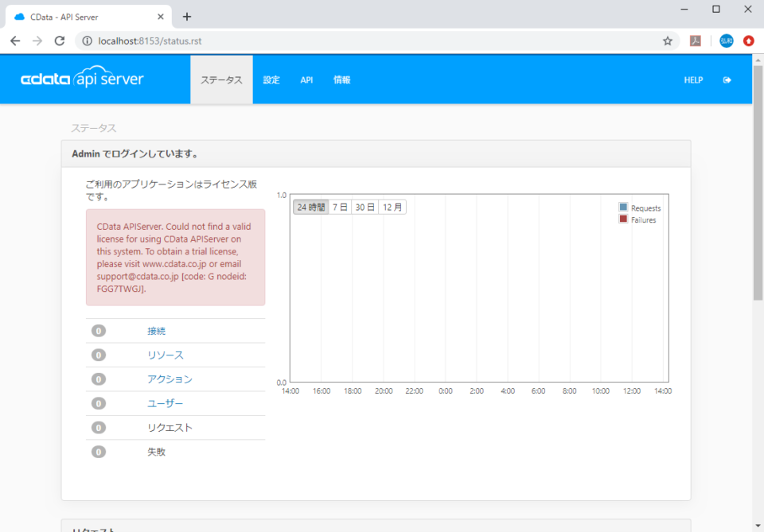Click the リクエスト row text
The image size is (764, 532).
pyautogui.click(x=170, y=427)
